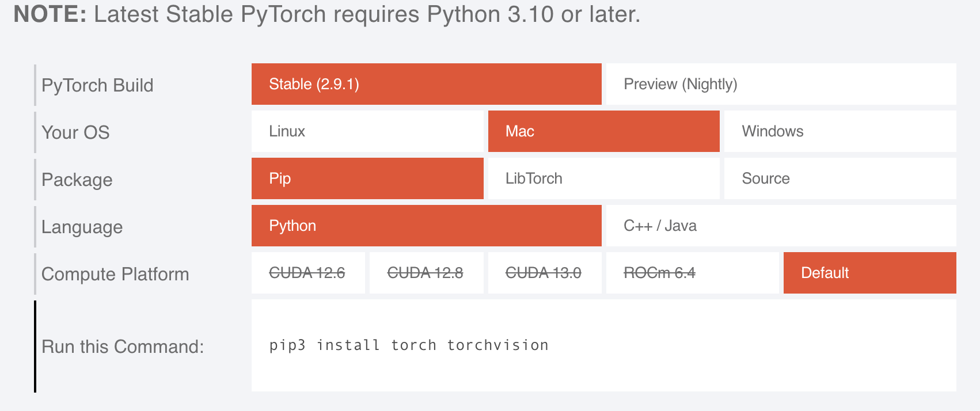Click the "Run this Command:" label

tap(123, 347)
